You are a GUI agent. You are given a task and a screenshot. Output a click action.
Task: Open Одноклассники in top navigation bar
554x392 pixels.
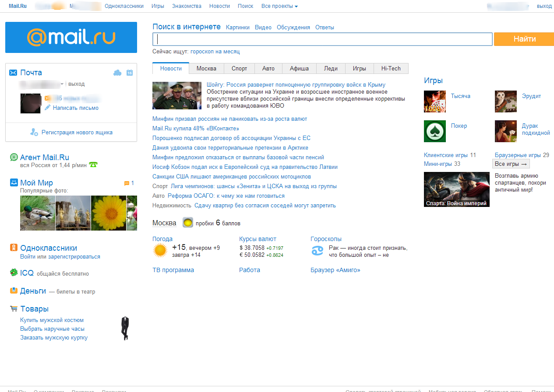[124, 6]
